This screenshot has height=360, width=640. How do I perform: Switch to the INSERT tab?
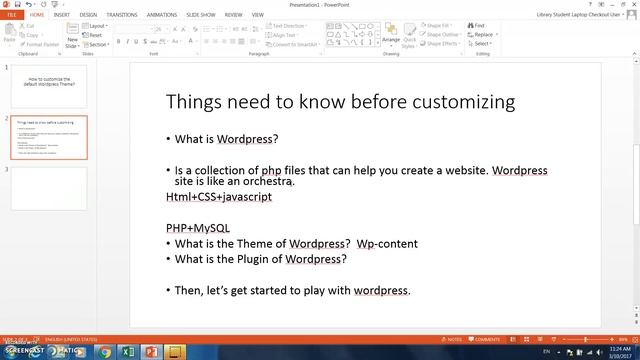[x=62, y=15]
